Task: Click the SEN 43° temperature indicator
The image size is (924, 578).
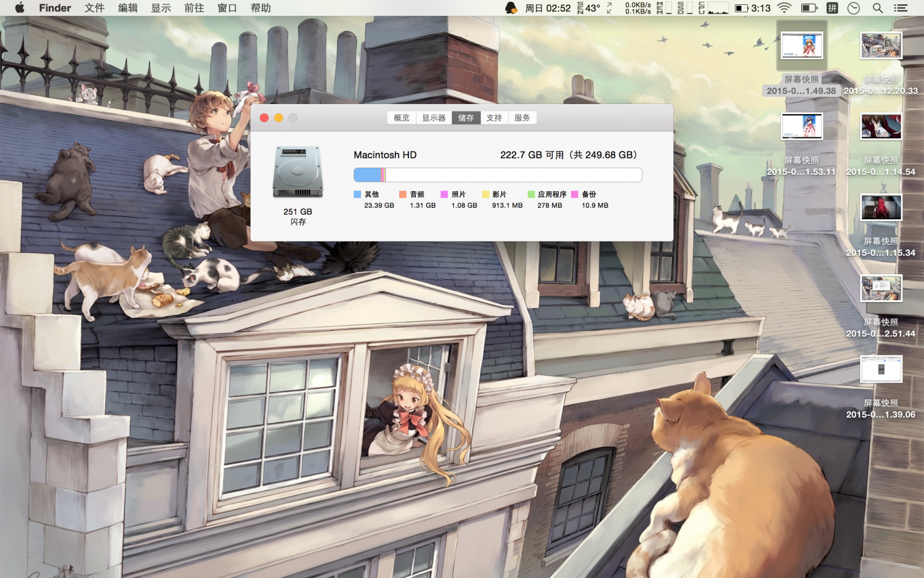Action: point(589,8)
